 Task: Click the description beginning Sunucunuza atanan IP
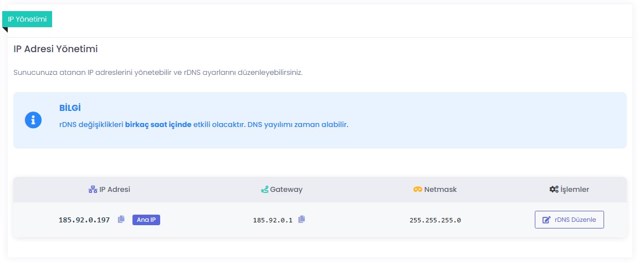[158, 73]
